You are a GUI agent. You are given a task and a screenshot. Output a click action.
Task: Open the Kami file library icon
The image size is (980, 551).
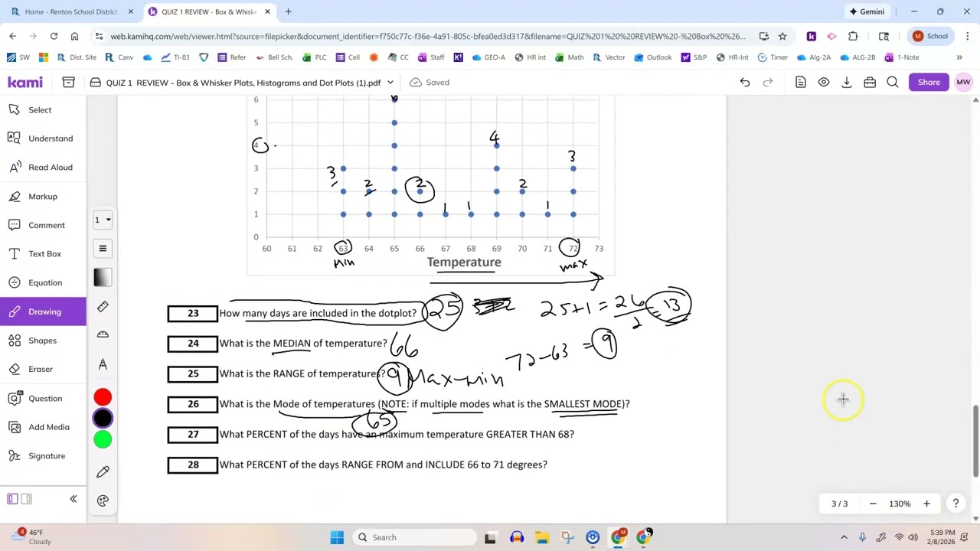(x=68, y=82)
